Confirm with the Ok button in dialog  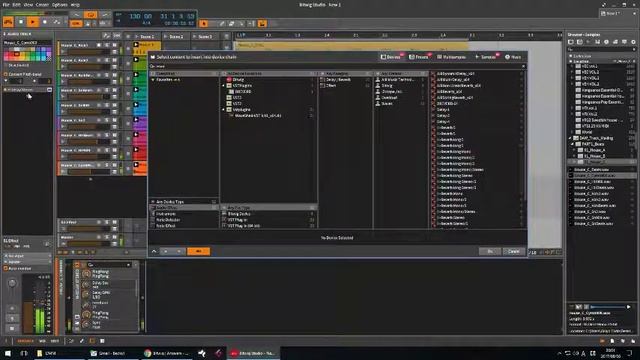pos(490,251)
